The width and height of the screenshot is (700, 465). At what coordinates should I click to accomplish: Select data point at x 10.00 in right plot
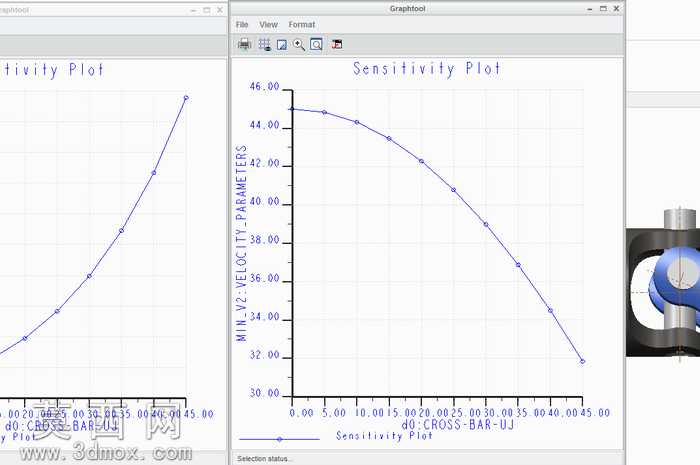(357, 122)
